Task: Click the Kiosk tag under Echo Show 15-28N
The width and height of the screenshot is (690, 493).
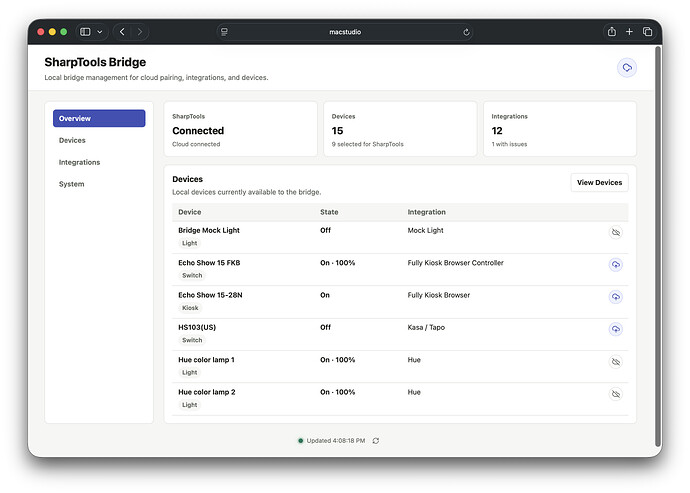Action: (190, 308)
